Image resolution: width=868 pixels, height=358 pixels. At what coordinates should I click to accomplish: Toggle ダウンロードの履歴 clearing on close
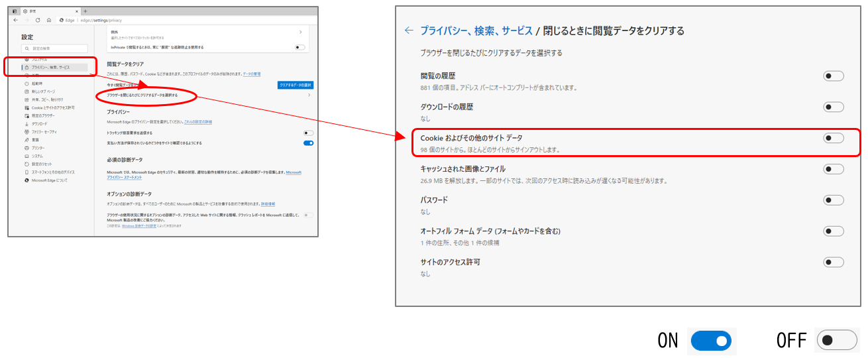[x=834, y=107]
